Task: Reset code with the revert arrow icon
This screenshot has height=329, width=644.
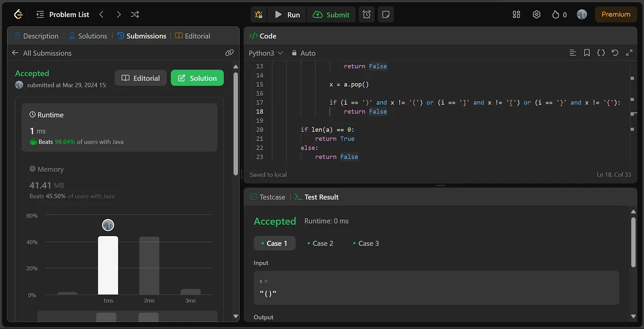Action: pos(615,53)
